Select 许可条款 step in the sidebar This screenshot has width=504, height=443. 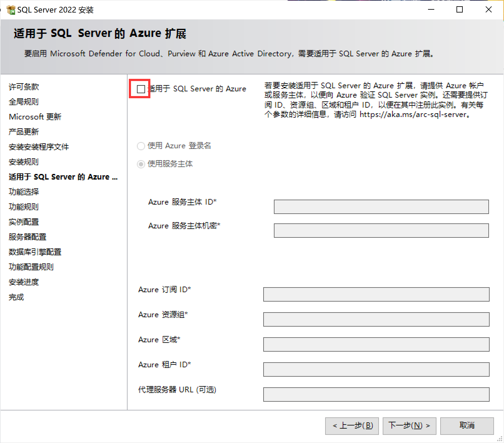(x=24, y=87)
